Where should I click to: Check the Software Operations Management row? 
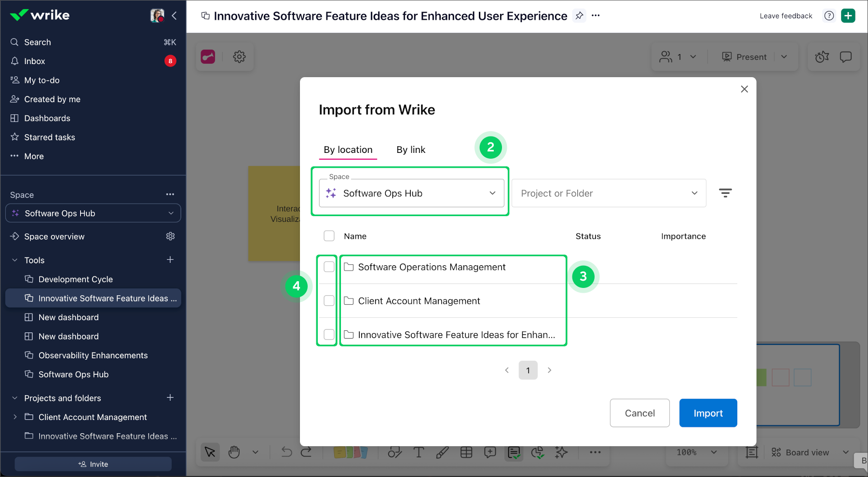[x=329, y=267]
